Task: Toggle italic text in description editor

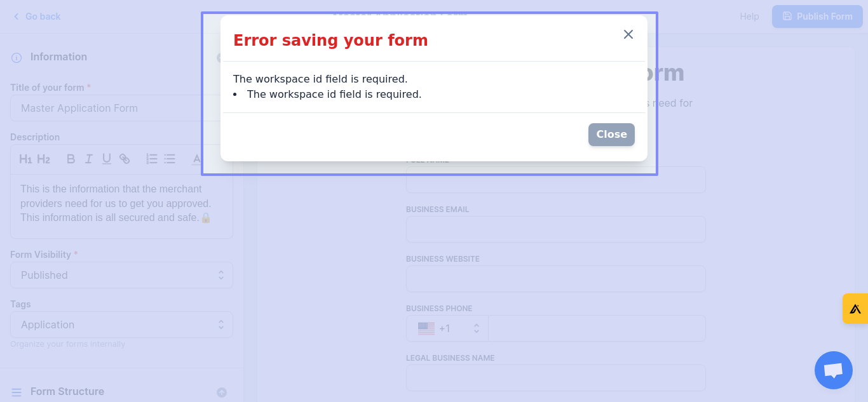Action: [x=89, y=159]
